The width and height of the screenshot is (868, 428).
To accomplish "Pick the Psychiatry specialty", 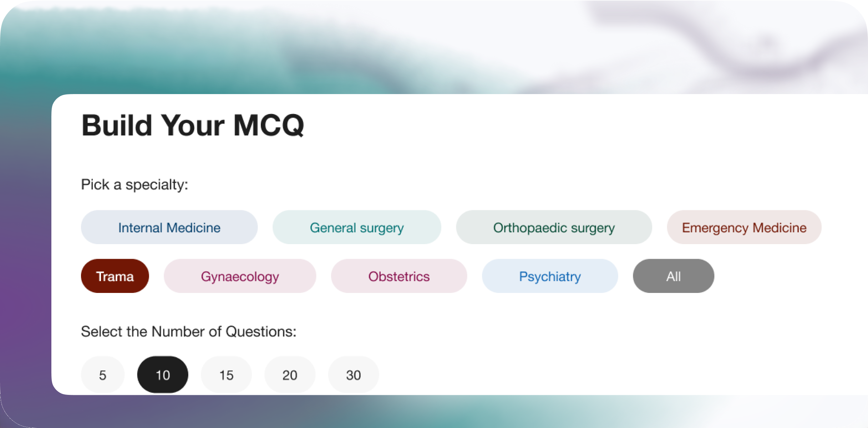I will [x=550, y=276].
